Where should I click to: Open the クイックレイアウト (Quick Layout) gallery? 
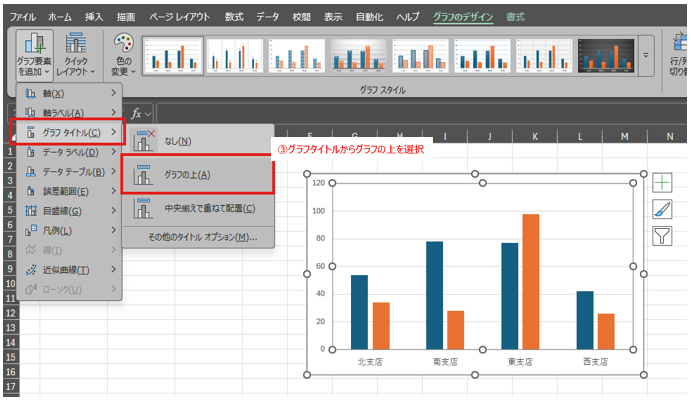[x=77, y=56]
